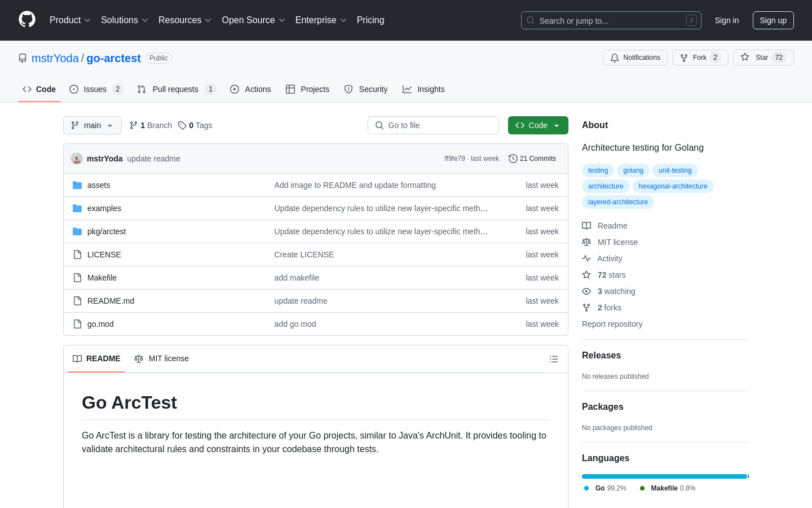Image resolution: width=812 pixels, height=508 pixels.
Task: Open the Create LICENSE commit message
Action: pyautogui.click(x=304, y=255)
